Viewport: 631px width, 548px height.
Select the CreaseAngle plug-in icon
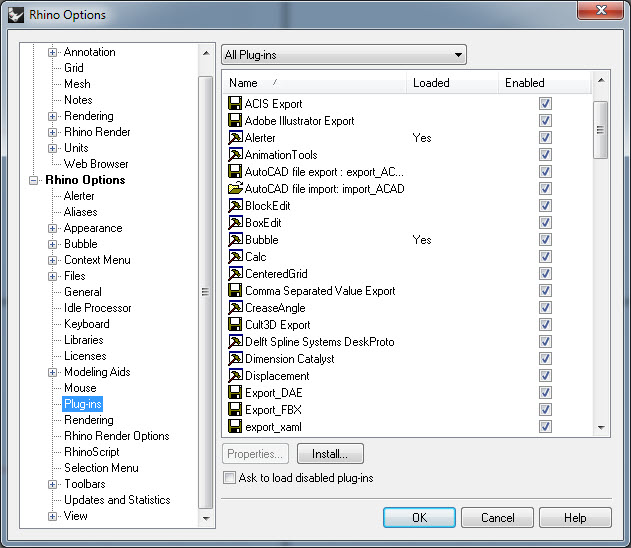pos(235,307)
